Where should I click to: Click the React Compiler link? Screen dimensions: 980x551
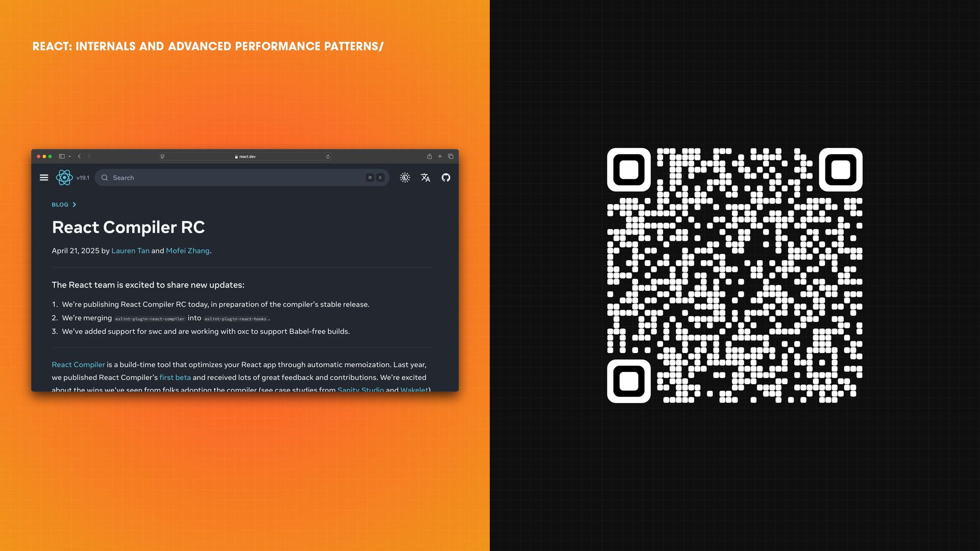(x=78, y=364)
